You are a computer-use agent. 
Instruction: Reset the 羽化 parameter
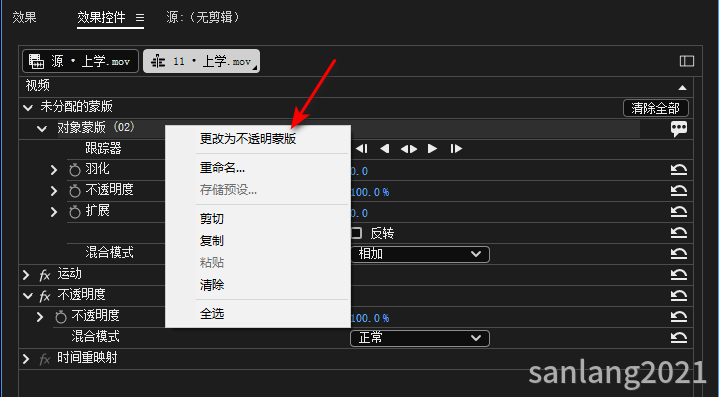679,170
